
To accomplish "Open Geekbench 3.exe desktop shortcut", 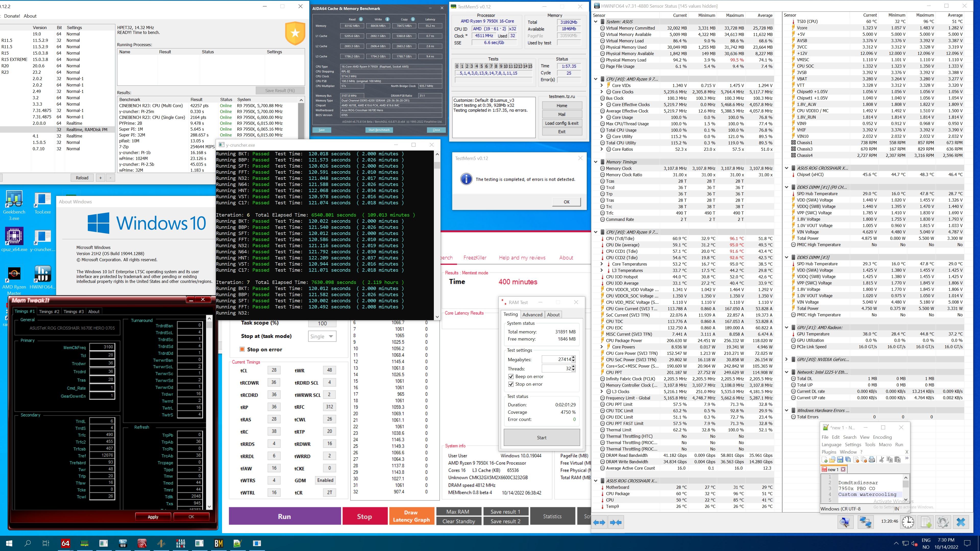I will pos(14,205).
